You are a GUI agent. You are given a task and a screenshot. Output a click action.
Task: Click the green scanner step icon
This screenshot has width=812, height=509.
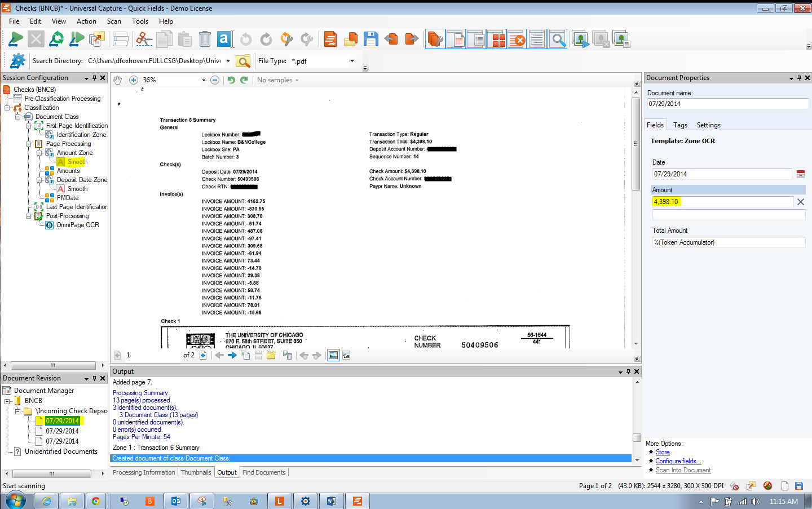tap(77, 39)
